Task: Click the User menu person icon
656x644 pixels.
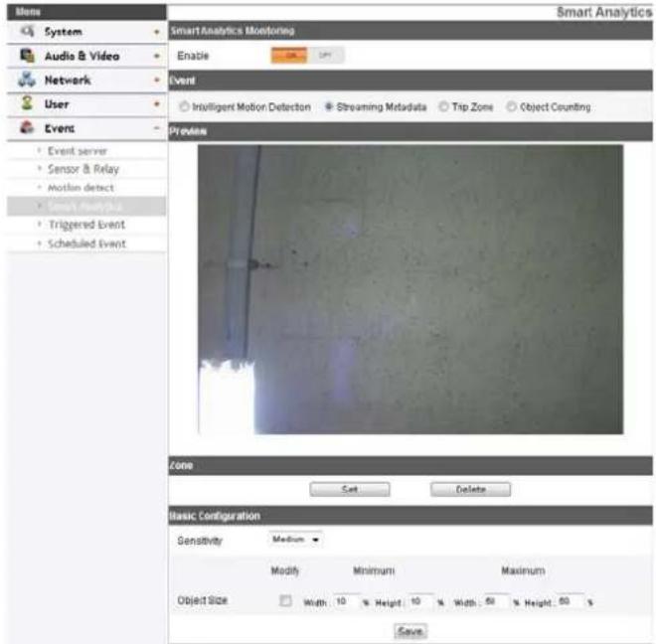Action: point(27,103)
